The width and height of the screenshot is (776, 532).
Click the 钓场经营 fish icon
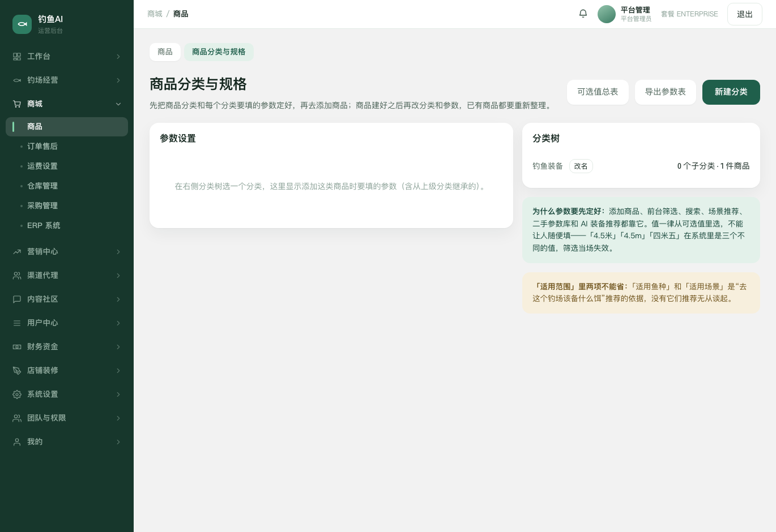17,80
